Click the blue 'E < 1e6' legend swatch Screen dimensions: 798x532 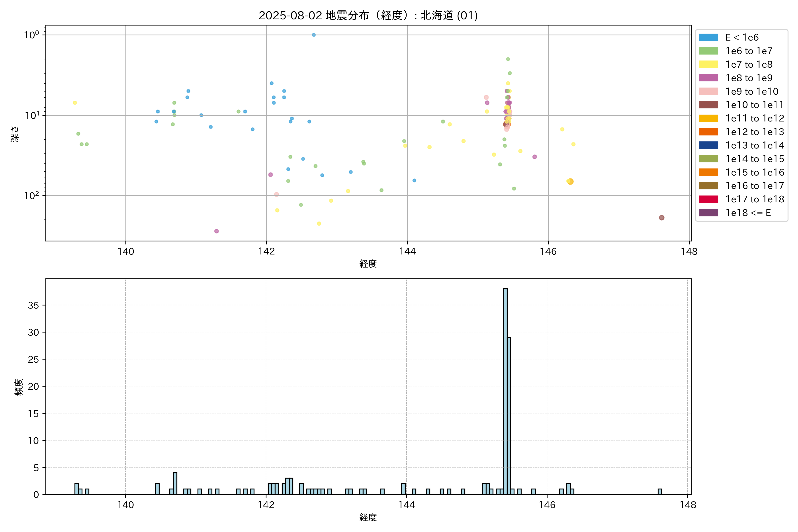(x=708, y=37)
